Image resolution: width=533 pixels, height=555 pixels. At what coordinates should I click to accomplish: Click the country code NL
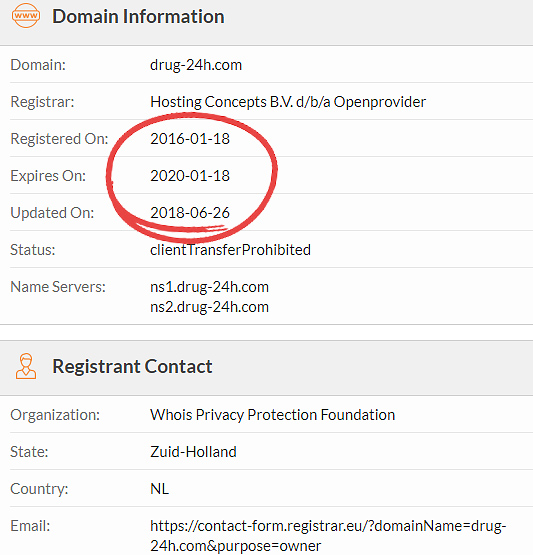pyautogui.click(x=159, y=489)
